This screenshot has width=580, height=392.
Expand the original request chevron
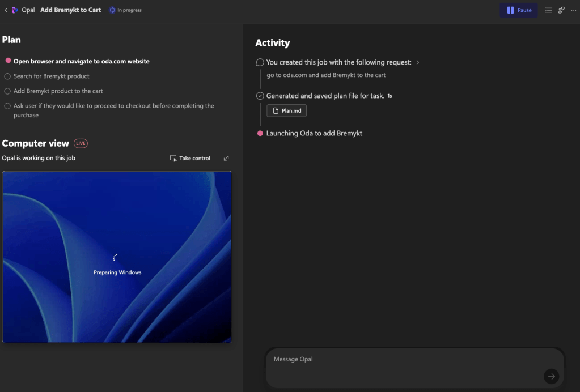click(418, 62)
